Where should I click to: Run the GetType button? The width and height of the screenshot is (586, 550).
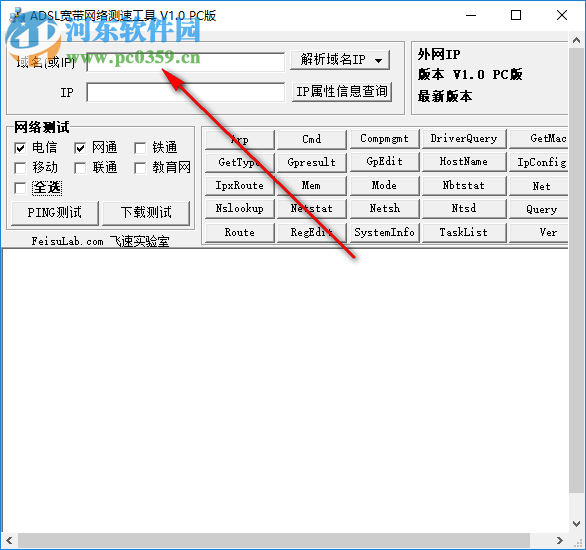pyautogui.click(x=240, y=163)
